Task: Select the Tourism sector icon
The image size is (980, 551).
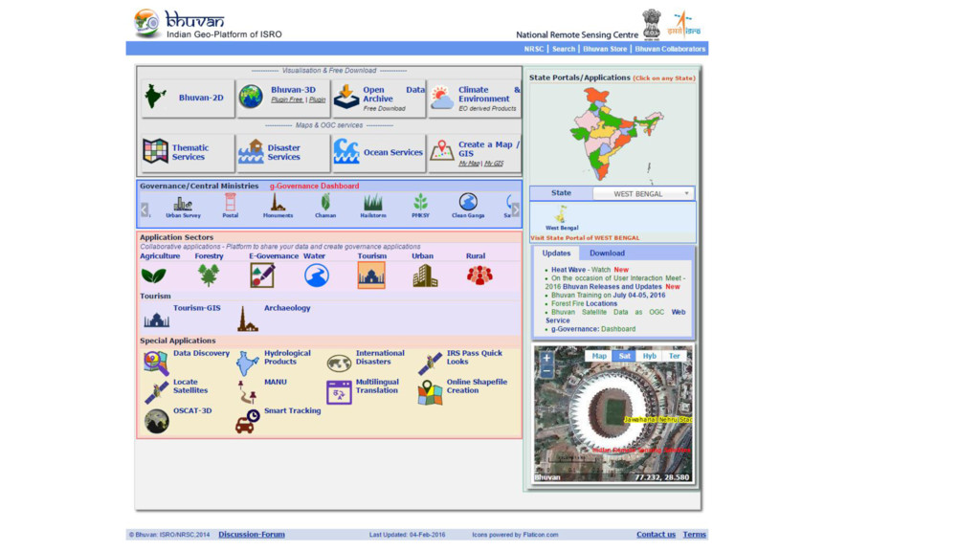Action: point(371,275)
